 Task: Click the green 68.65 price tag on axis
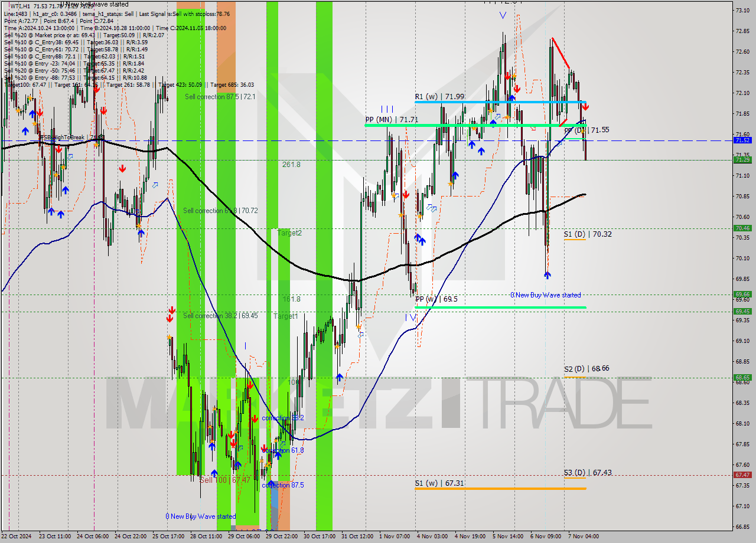point(742,377)
